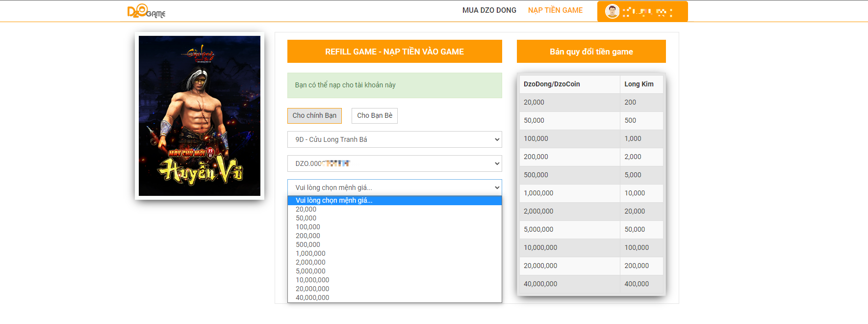Click the 10,000,000 DzoDong cell in exchange table
Viewport: 868px width, 324px height.
tap(570, 247)
